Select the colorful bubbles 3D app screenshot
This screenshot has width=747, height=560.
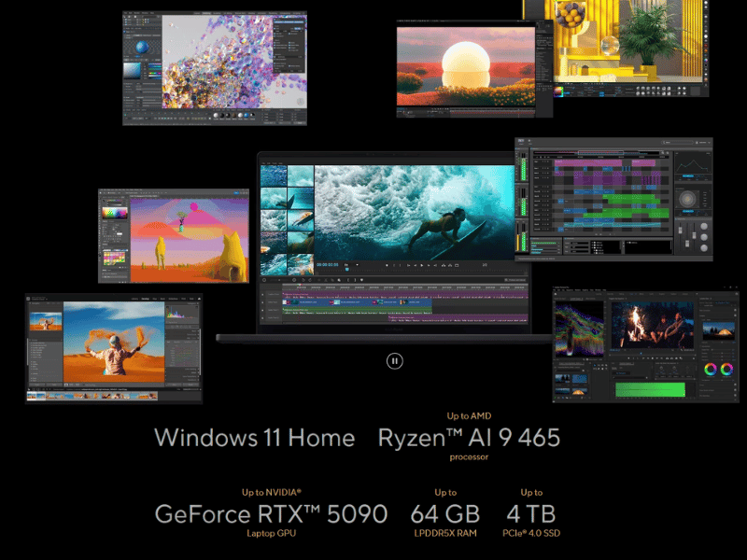click(215, 68)
